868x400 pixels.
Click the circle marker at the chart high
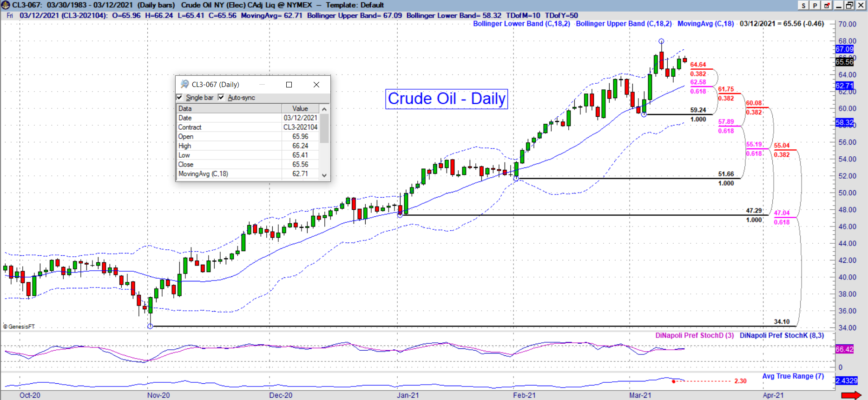pos(661,41)
